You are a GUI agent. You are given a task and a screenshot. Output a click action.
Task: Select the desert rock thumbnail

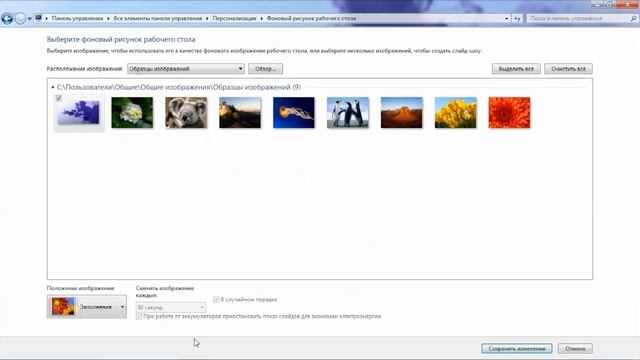402,113
